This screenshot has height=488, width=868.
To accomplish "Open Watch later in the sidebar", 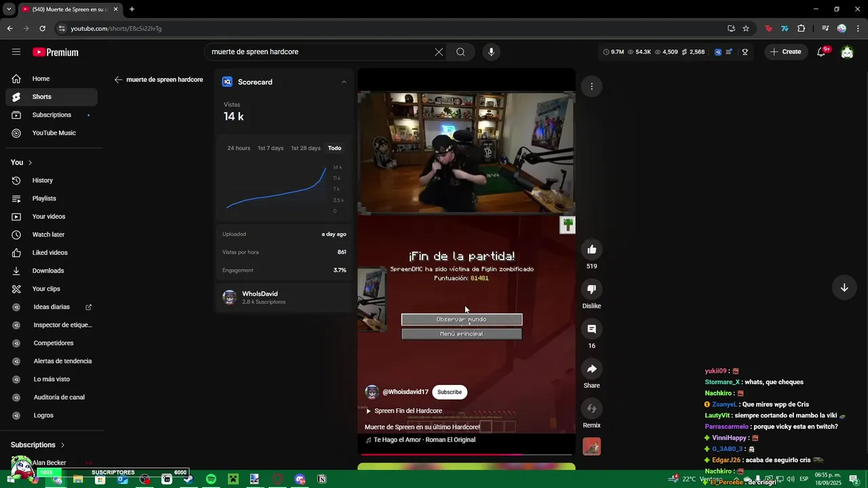I will [x=52, y=235].
